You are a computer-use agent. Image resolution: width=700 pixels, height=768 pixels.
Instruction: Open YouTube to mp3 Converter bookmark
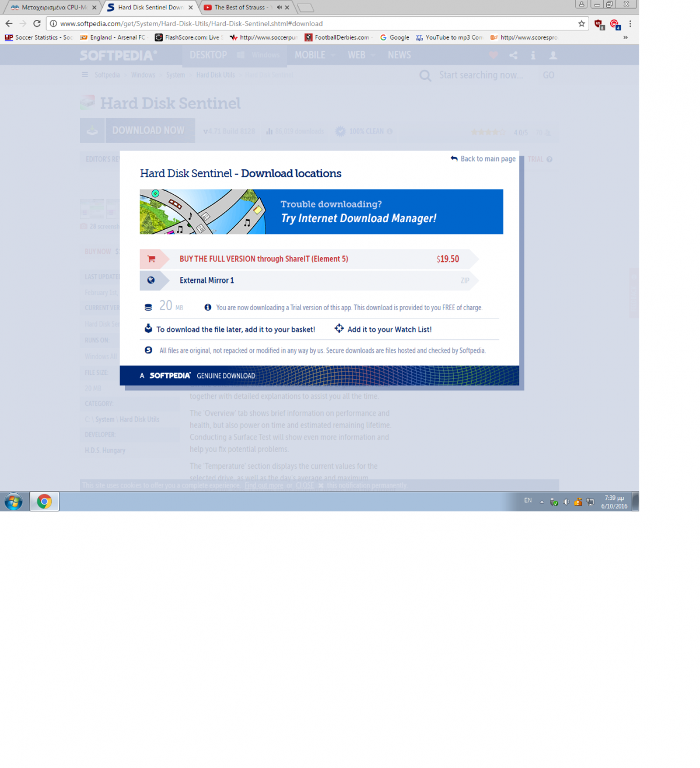(x=449, y=37)
